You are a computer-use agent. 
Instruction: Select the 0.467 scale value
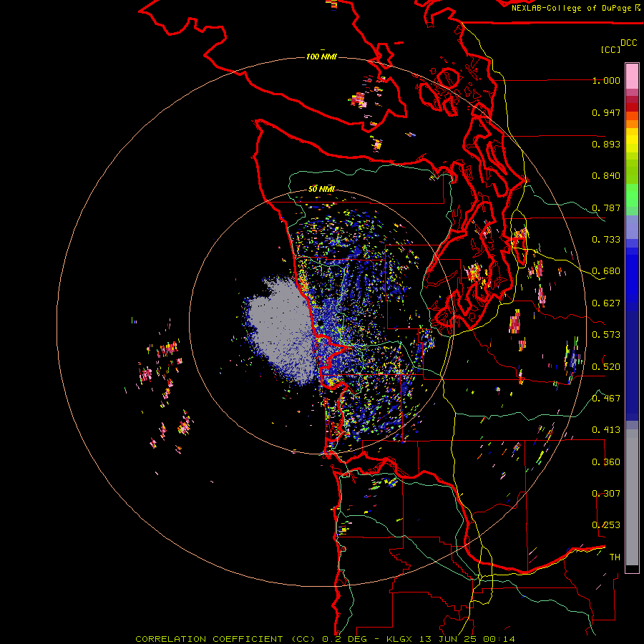[606, 399]
